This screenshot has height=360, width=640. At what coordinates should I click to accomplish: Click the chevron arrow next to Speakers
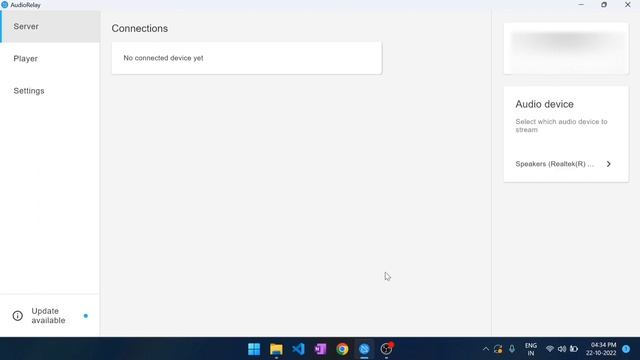609,164
